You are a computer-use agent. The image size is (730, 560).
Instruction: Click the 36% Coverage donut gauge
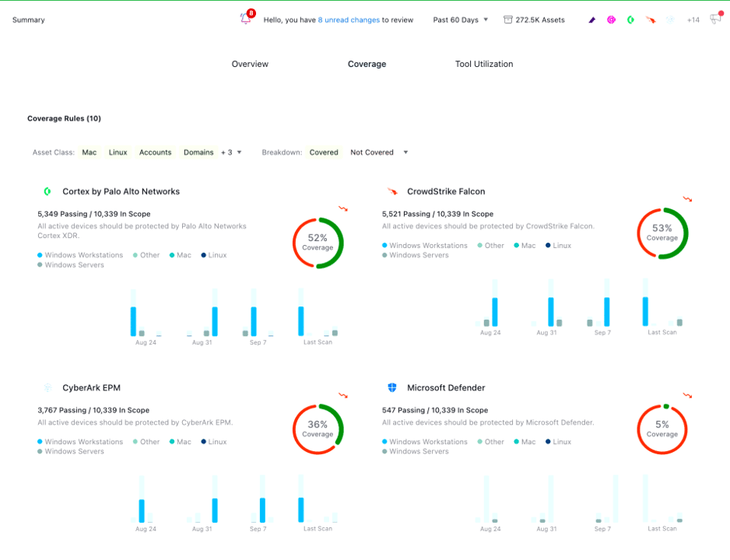318,429
